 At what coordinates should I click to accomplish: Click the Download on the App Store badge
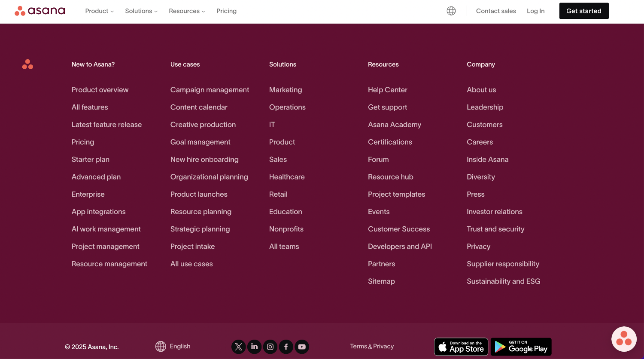(x=461, y=347)
